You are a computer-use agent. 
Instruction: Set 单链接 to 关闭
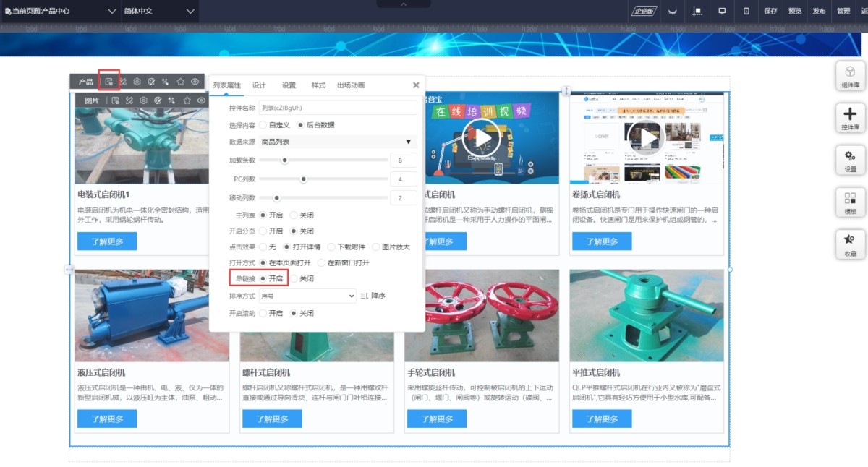click(x=294, y=278)
